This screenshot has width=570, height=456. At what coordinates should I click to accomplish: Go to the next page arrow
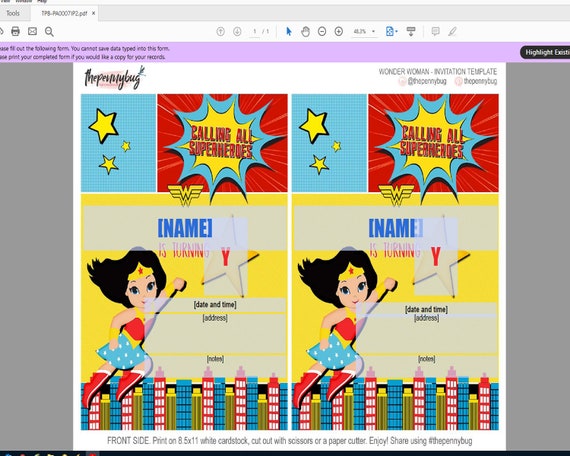click(237, 32)
